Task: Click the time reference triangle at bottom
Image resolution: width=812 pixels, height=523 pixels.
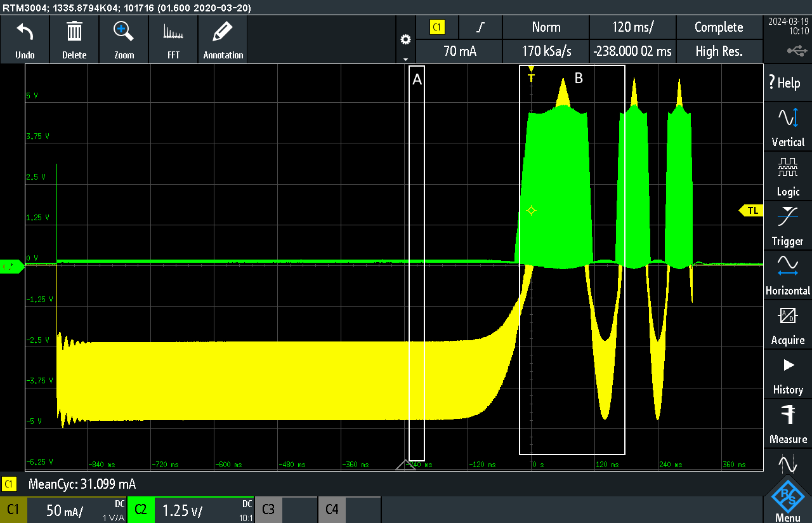Action: [406, 465]
